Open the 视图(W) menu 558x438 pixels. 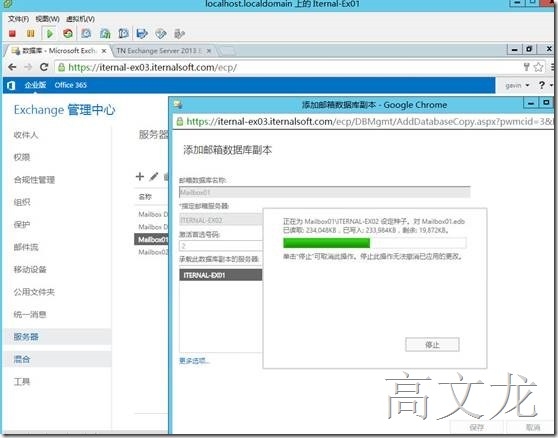tap(47, 19)
